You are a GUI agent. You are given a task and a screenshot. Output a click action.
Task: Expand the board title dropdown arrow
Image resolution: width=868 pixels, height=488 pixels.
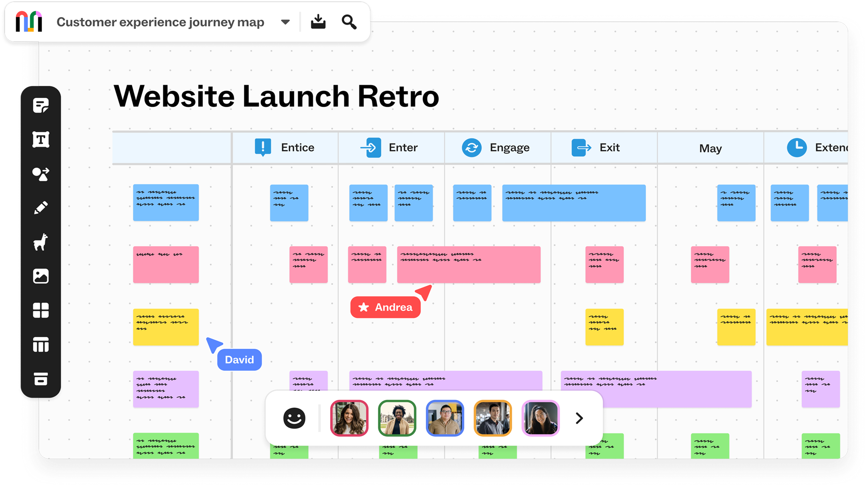click(x=285, y=22)
